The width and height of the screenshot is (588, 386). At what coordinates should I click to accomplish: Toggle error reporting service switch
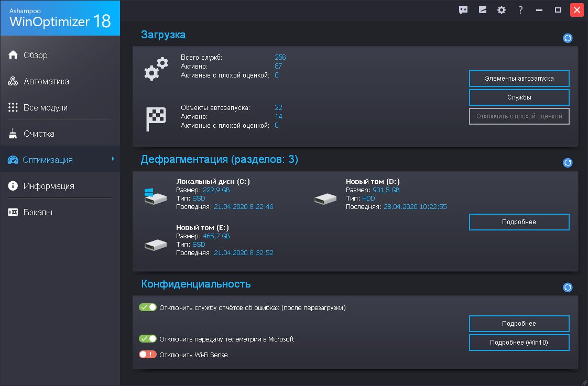(x=148, y=307)
